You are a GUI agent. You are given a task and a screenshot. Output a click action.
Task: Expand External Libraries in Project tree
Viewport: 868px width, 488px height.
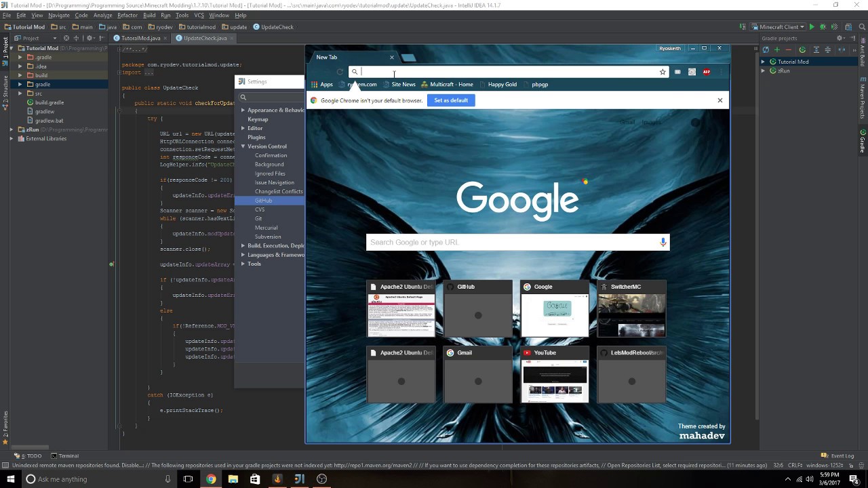(x=12, y=138)
